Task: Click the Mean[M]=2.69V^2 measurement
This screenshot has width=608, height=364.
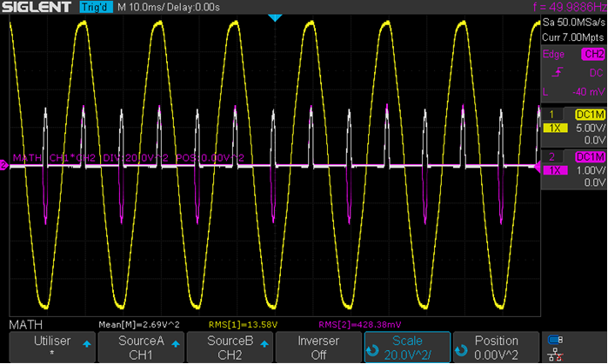Action: 139,325
